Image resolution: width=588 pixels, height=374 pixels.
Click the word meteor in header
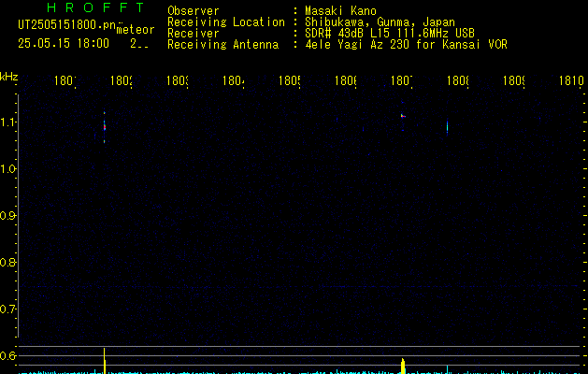coord(136,30)
